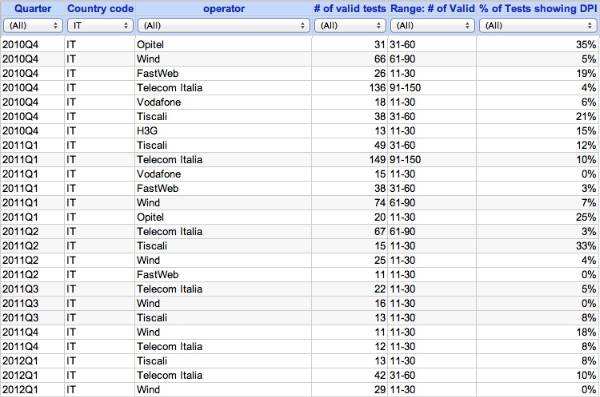
Task: Open the Country code IT filter dropdown
Action: [x=100, y=26]
